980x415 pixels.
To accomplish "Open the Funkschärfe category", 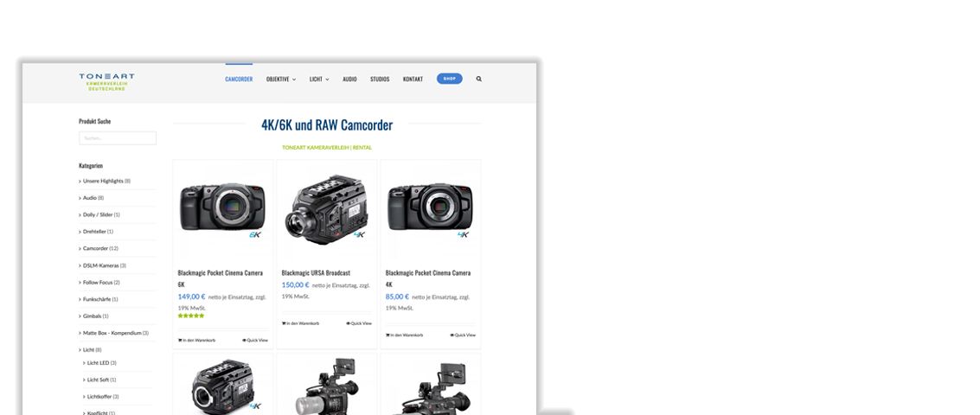I will point(100,299).
